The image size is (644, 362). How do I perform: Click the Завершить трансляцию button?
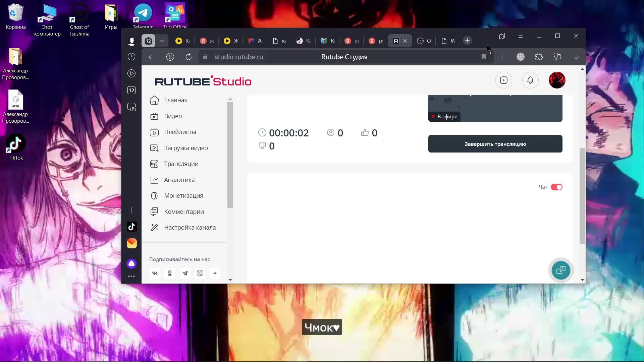coord(495,144)
